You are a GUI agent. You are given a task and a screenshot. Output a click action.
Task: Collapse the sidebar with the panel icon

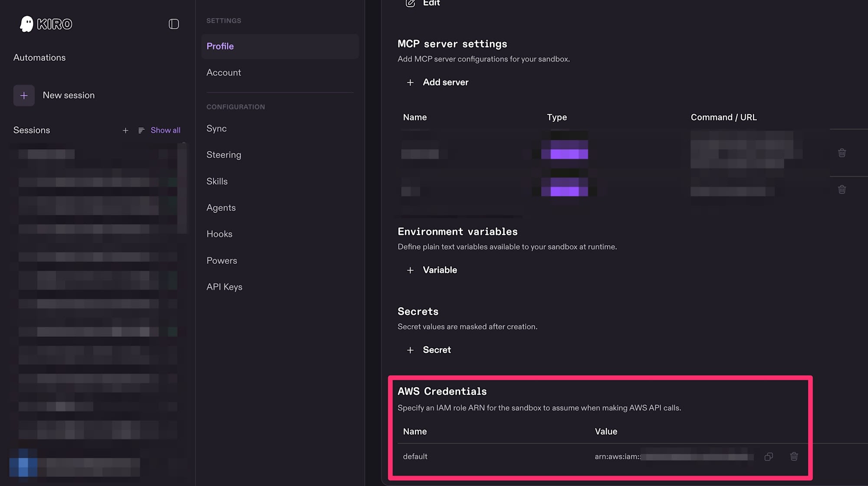(x=174, y=24)
